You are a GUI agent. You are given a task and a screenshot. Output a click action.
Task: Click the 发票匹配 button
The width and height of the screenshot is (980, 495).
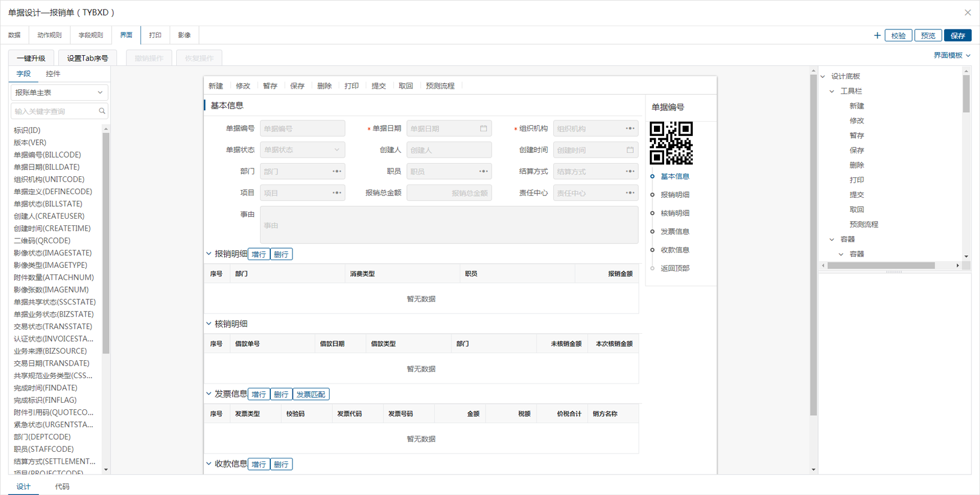click(x=310, y=394)
